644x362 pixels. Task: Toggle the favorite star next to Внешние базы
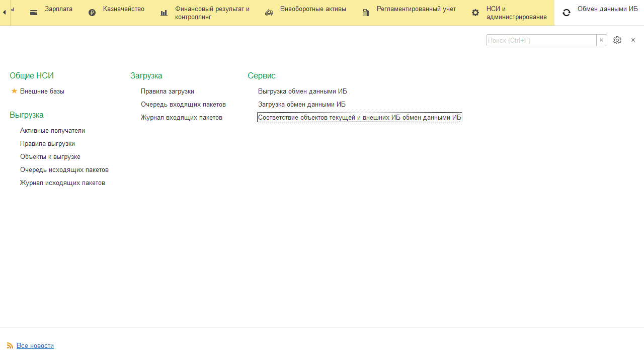[x=14, y=91]
